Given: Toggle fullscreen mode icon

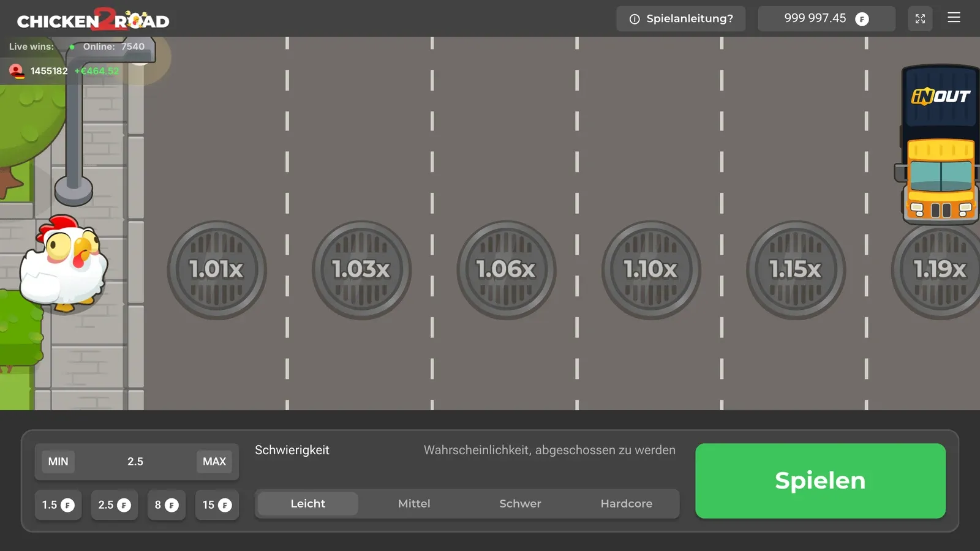Looking at the screenshot, I should click(920, 19).
